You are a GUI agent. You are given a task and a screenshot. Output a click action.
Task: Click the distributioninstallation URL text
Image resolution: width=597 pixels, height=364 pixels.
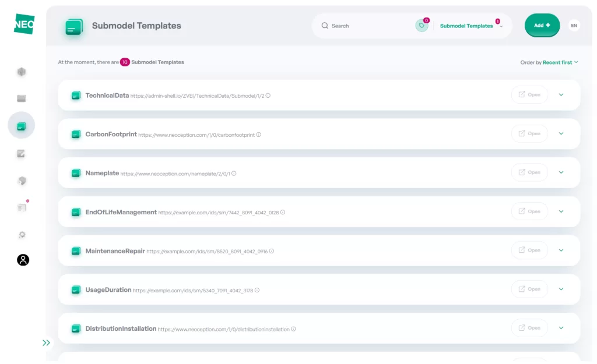(x=223, y=330)
